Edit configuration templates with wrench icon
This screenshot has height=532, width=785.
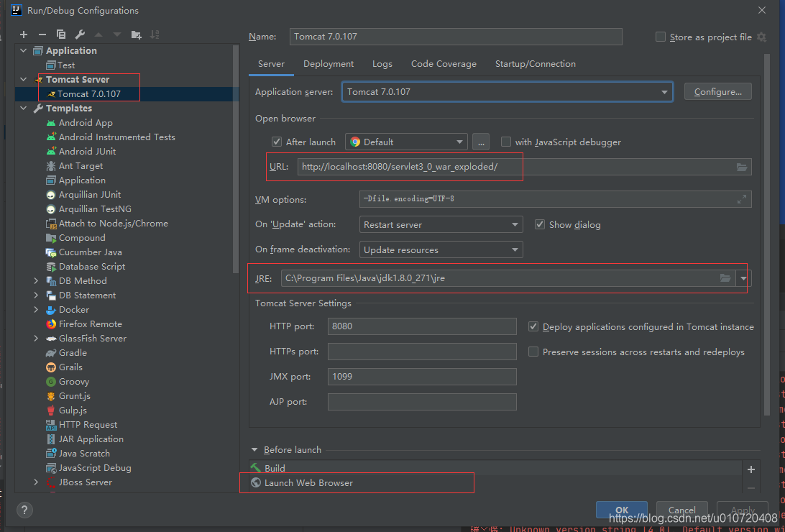click(80, 34)
